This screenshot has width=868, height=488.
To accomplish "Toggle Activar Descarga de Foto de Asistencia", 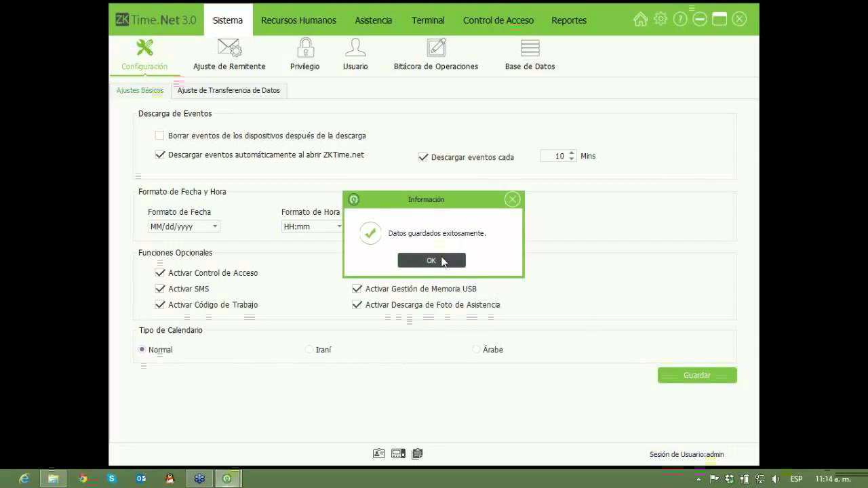I will (x=357, y=304).
